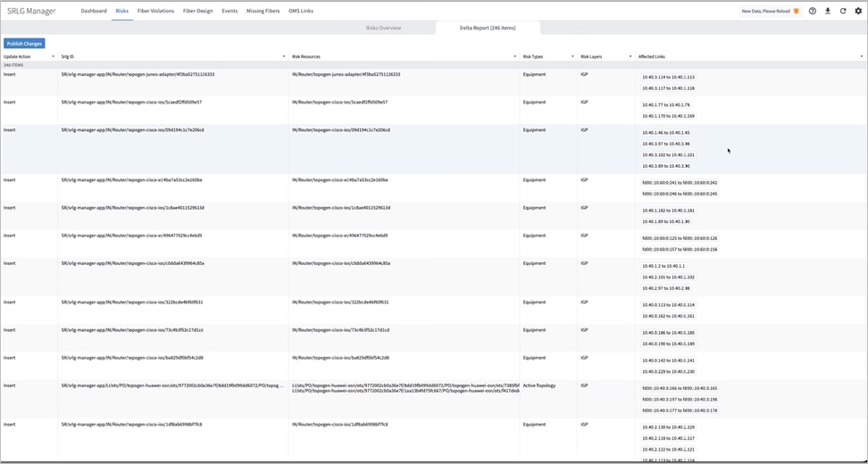
Task: Open the help question mark icon
Action: (x=813, y=12)
